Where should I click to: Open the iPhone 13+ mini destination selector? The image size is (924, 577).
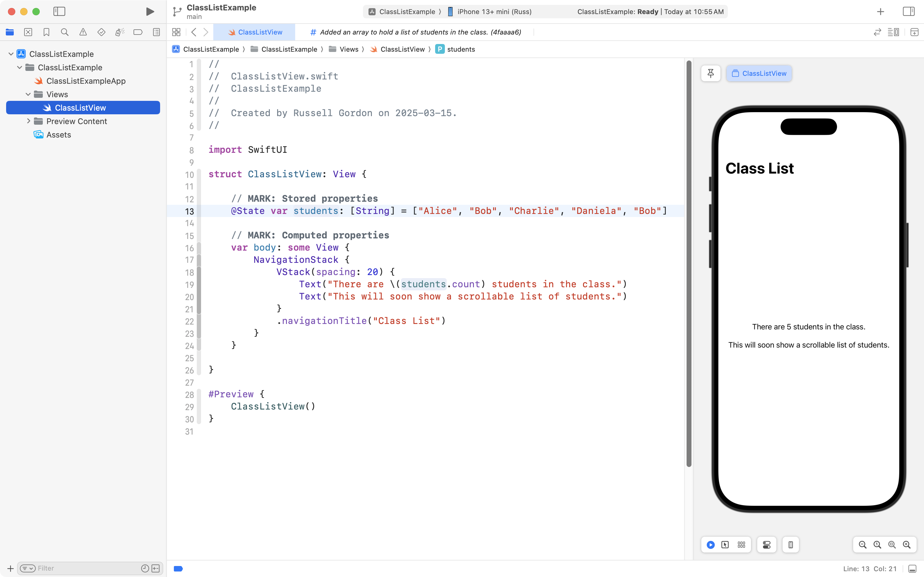[x=494, y=11]
